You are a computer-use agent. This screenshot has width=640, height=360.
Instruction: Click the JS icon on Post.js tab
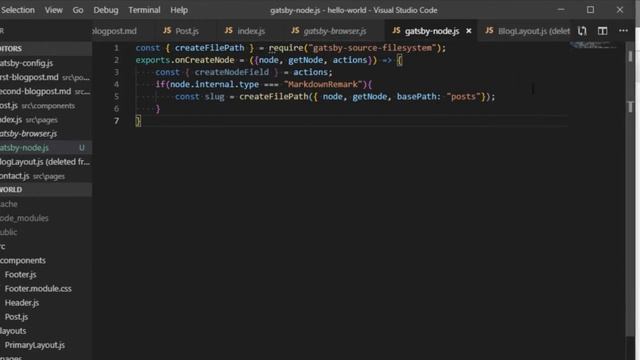(x=167, y=31)
